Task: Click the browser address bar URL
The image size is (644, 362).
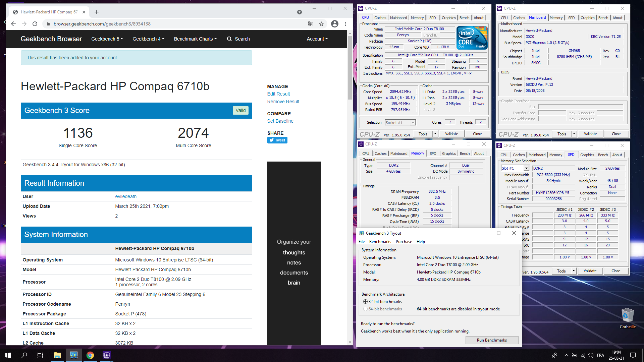Action: point(102,24)
